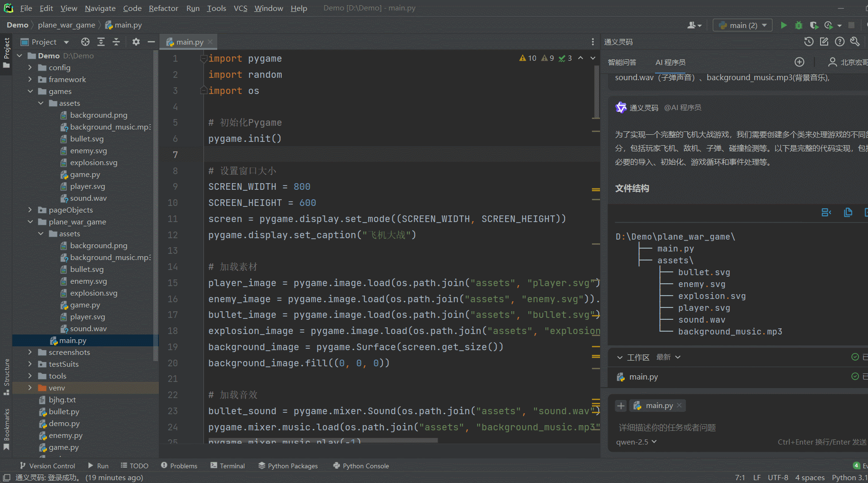
Task: Switch to the 智能问答 tab
Action: [622, 62]
